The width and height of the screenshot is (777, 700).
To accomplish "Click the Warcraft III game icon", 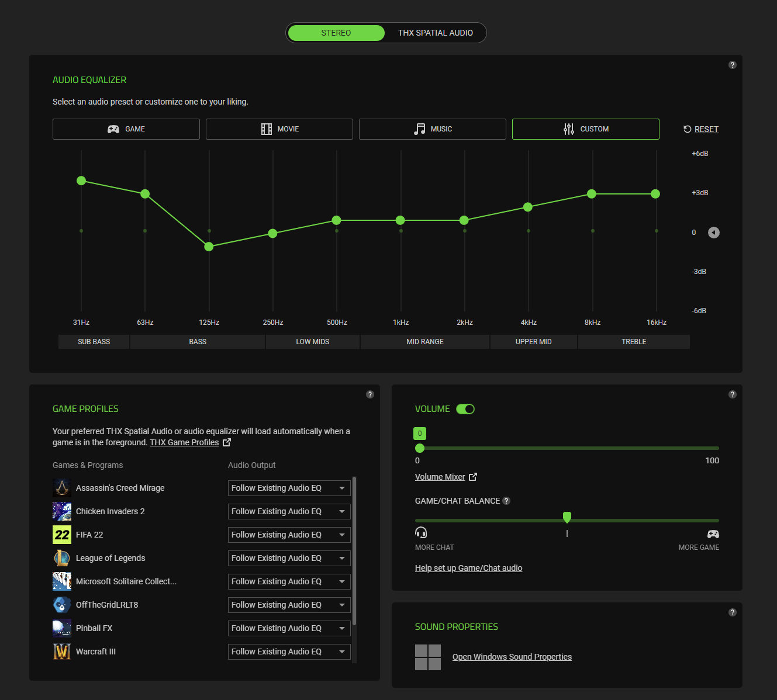I will click(x=62, y=652).
